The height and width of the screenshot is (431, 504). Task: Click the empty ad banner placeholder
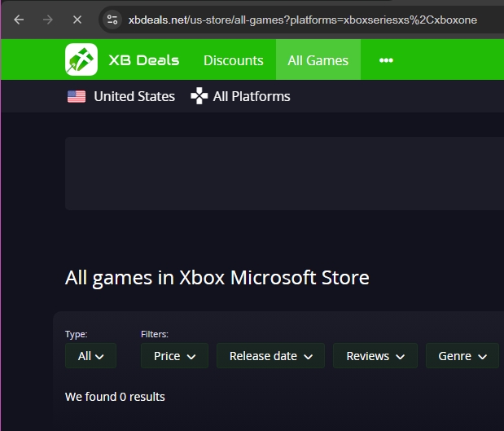(284, 174)
